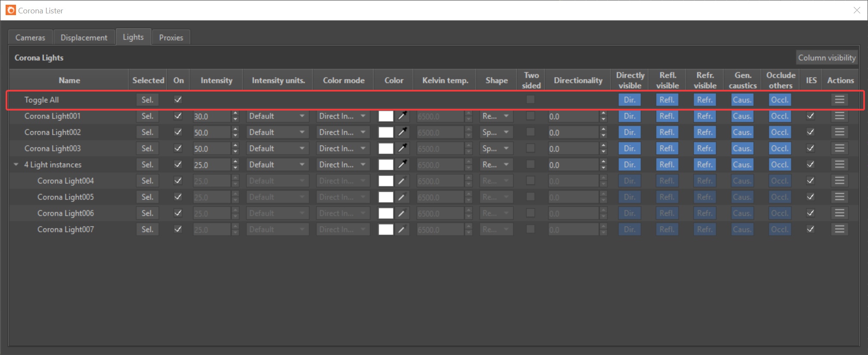Select 4 Light instances with Sel. button
This screenshot has height=355, width=868.
(147, 165)
